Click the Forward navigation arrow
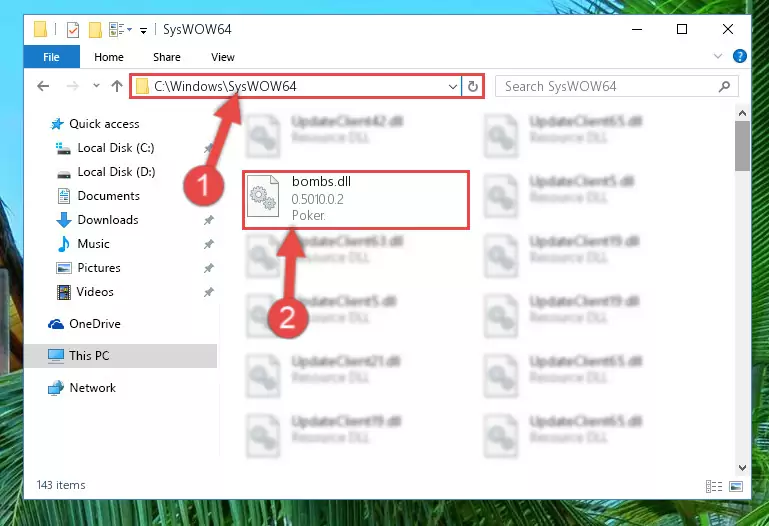 click(x=73, y=86)
